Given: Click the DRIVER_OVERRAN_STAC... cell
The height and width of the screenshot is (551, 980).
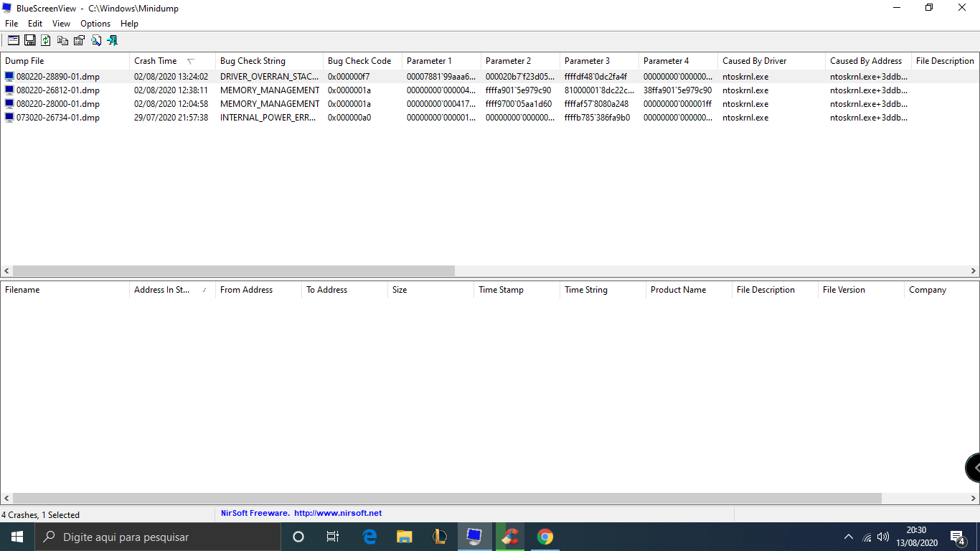Looking at the screenshot, I should pyautogui.click(x=269, y=77).
